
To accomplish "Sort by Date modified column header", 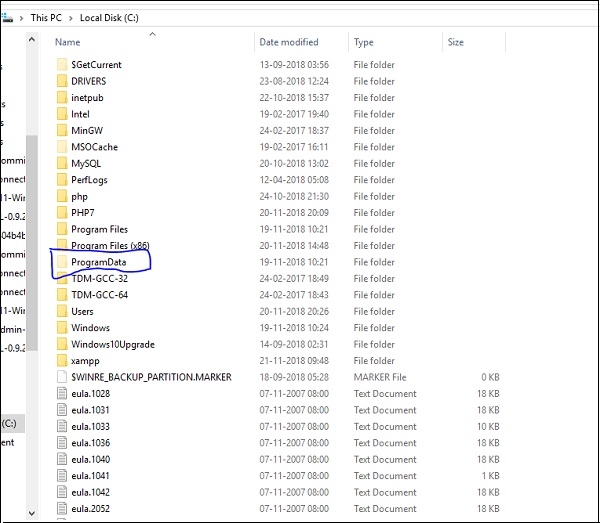I will point(289,42).
